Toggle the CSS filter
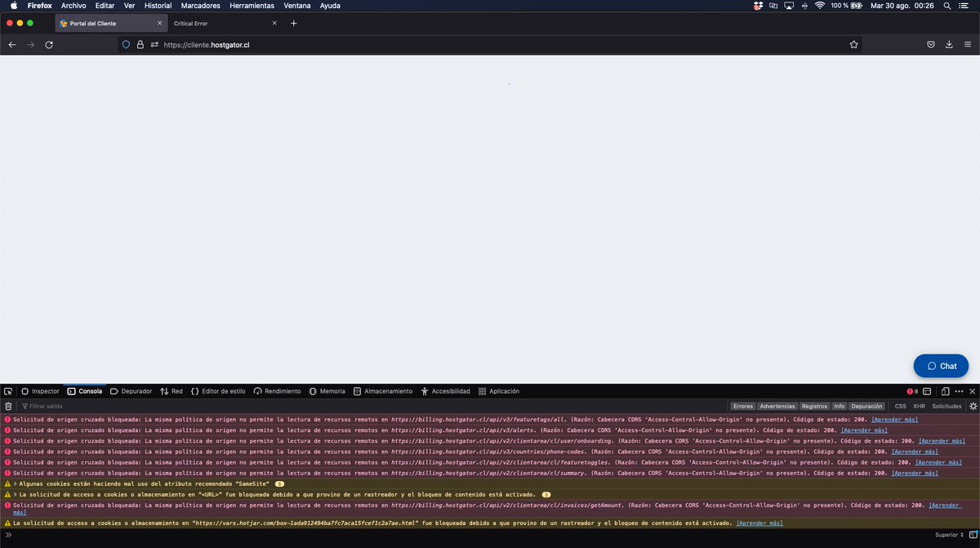The image size is (980, 548). point(900,406)
